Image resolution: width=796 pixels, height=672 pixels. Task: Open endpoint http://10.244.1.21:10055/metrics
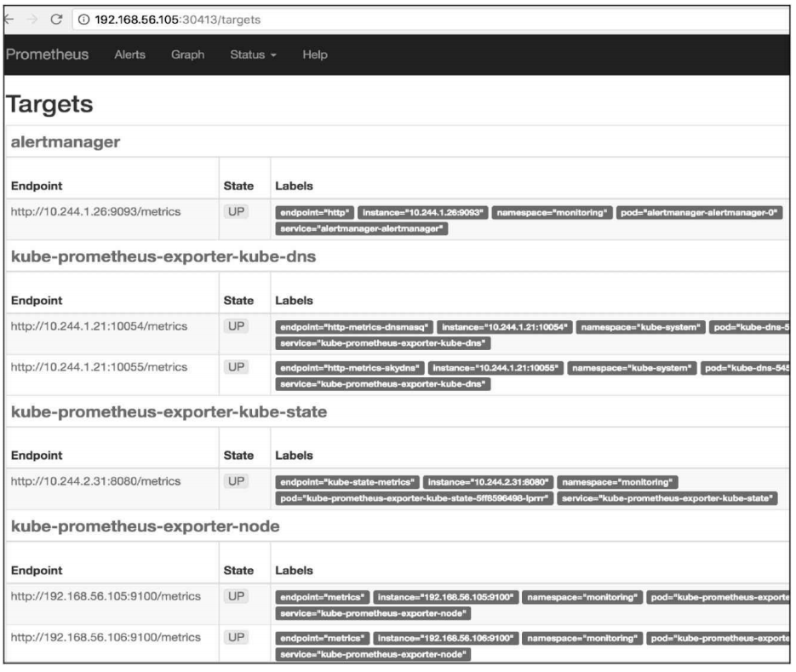[x=99, y=367]
